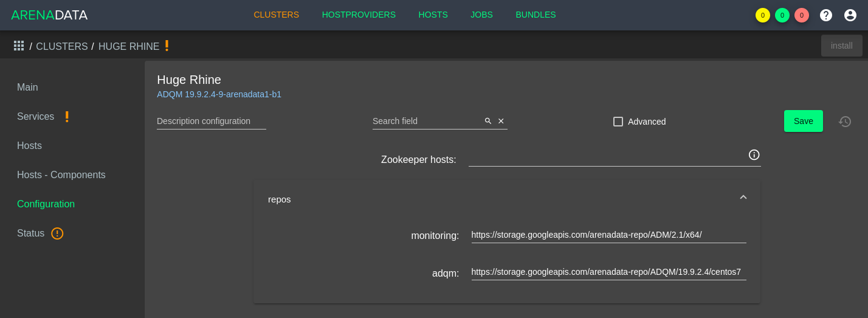Click the repos section header title
This screenshot has height=318, width=868.
point(280,199)
